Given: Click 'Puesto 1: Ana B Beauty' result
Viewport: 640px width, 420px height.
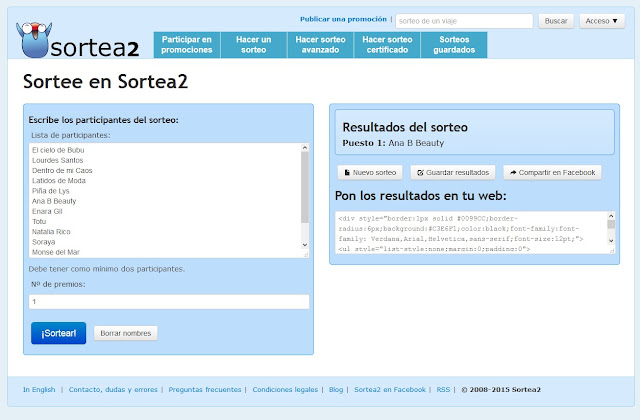Looking at the screenshot, I should (x=393, y=143).
